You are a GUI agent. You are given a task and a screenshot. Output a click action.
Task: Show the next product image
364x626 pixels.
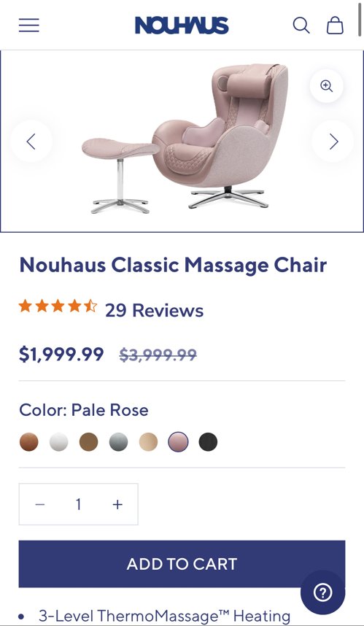click(x=333, y=142)
